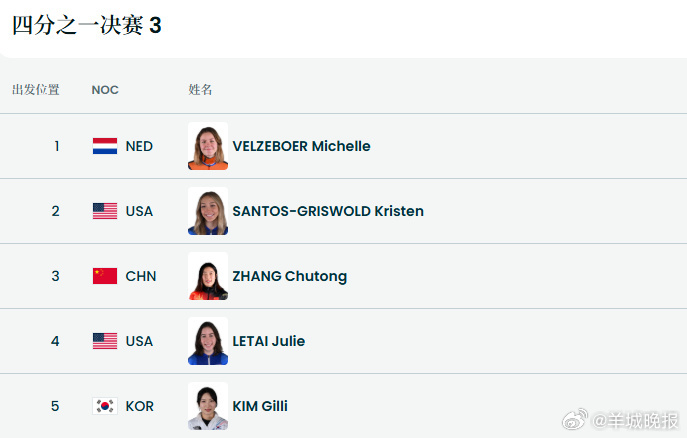Click the Weibo logo watermark

pyautogui.click(x=577, y=420)
